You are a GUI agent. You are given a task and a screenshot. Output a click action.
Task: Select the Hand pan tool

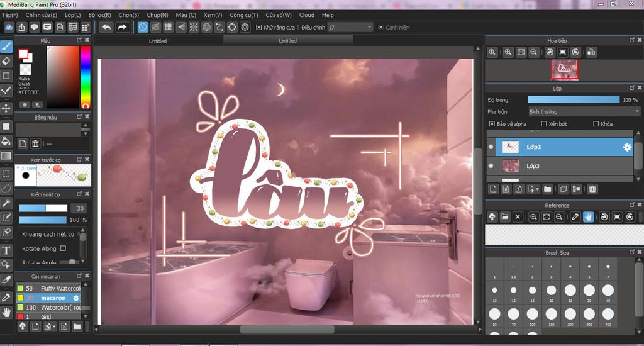[6, 312]
